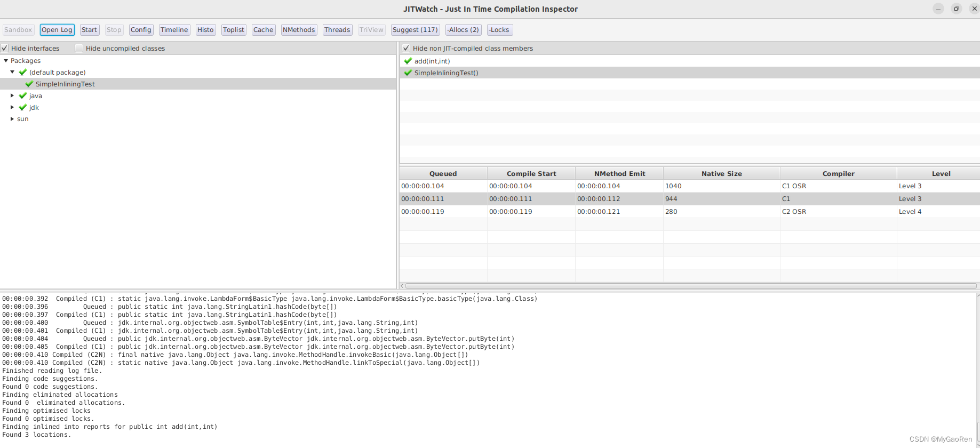Select the C2 OSR compilation row
The image size is (980, 448).
(690, 212)
